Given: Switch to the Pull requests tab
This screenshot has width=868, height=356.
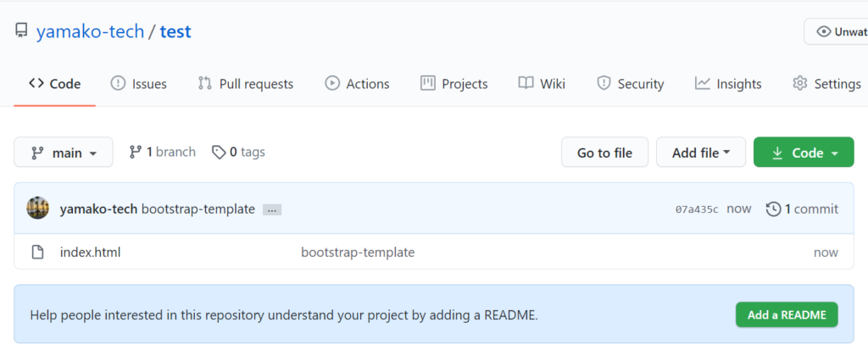Looking at the screenshot, I should pos(246,84).
